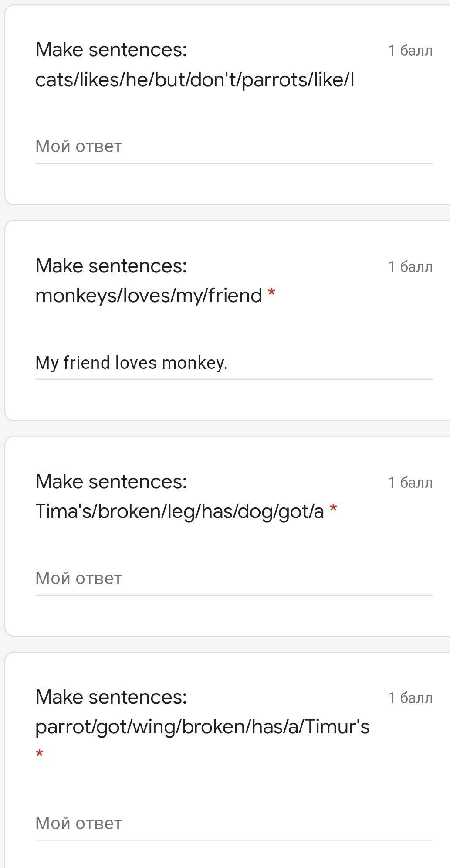Click the "parrot/got/wing/broken/has/a/Timur's" prompt text
The image size is (450, 868).
pyautogui.click(x=202, y=727)
